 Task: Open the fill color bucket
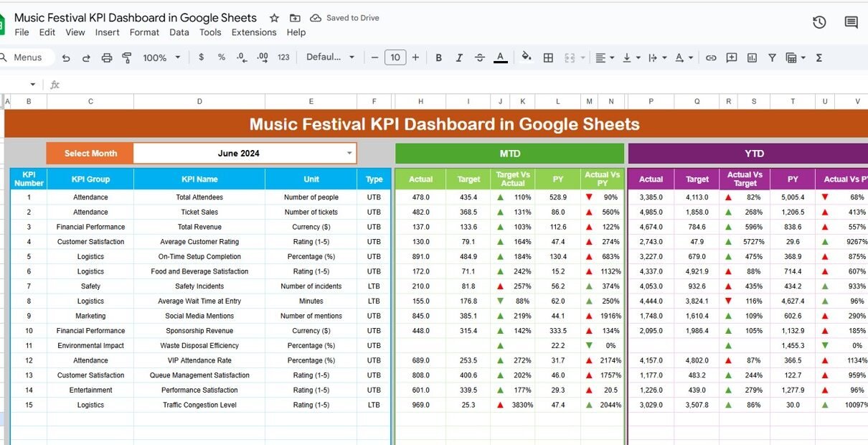527,57
